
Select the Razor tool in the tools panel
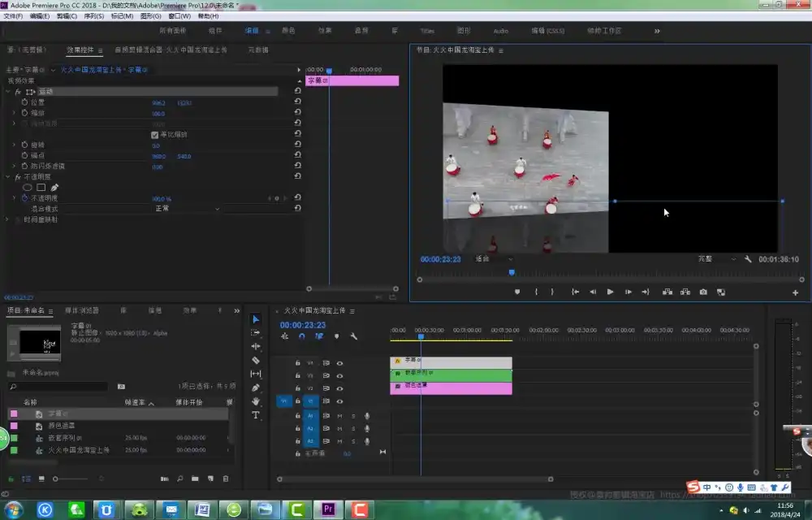point(256,360)
